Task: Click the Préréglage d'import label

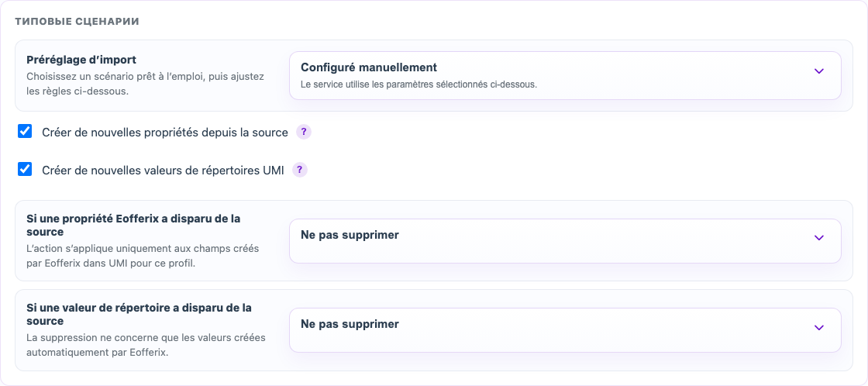Action: tap(81, 59)
